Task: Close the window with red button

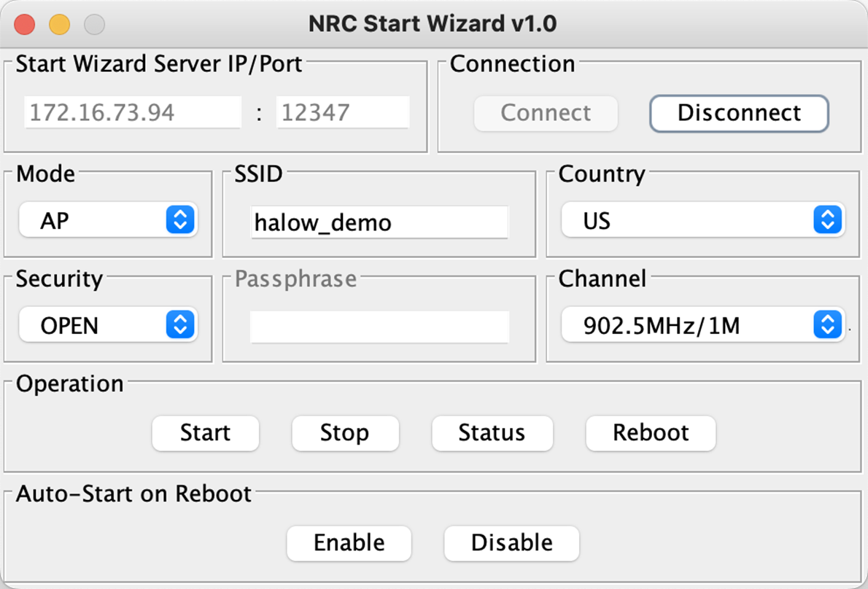Action: pos(24,24)
